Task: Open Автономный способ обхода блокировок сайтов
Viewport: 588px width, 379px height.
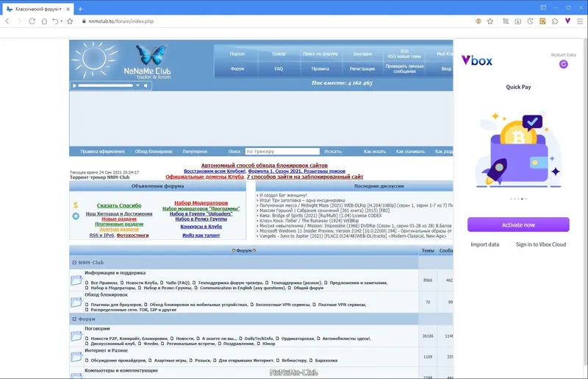Action: point(265,166)
